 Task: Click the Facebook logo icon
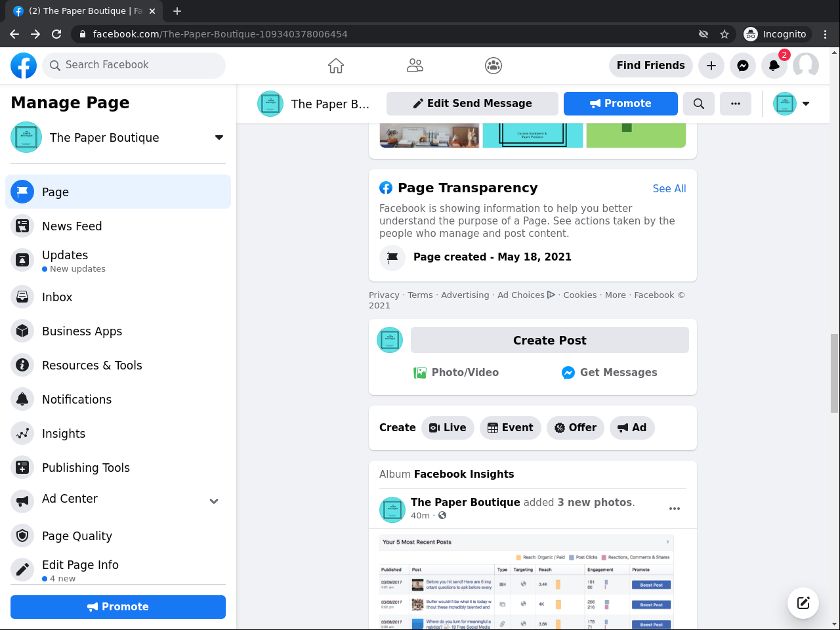24,66
